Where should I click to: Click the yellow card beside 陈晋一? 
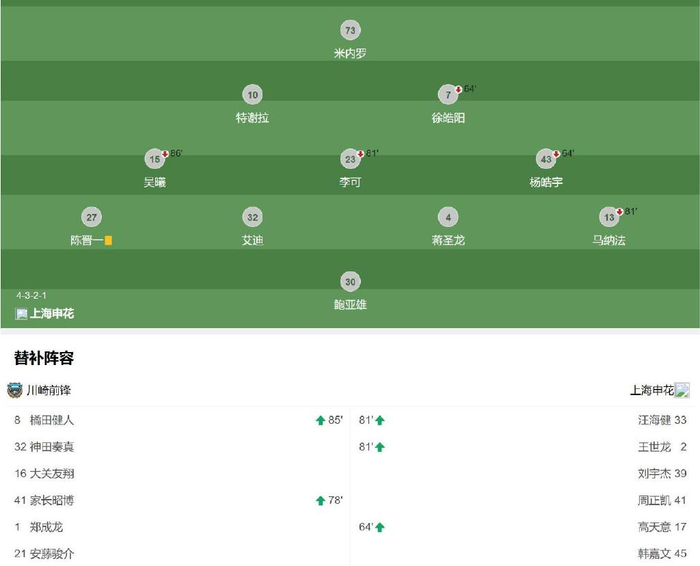[108, 240]
